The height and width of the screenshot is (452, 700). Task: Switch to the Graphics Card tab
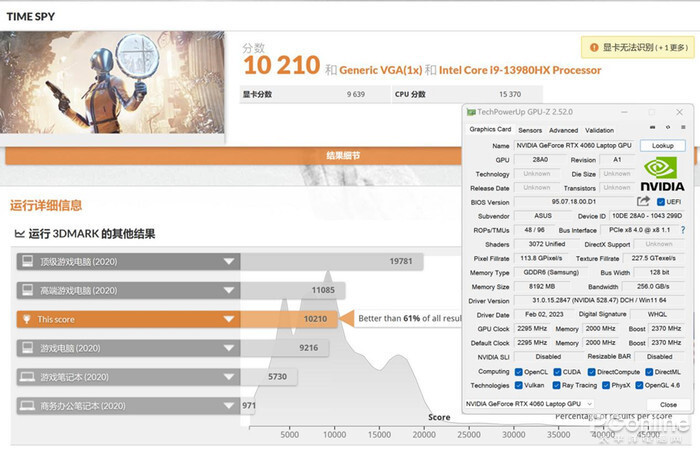point(490,129)
